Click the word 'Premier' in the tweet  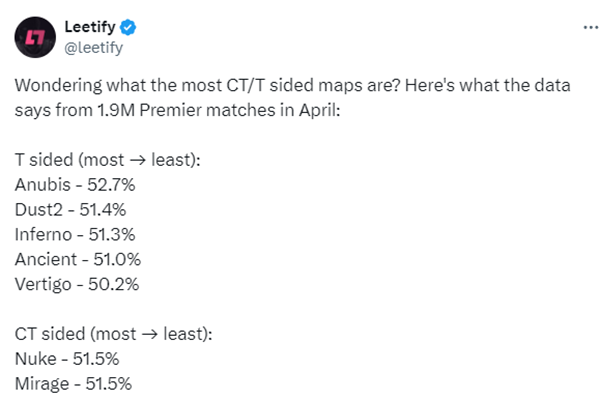tap(170, 111)
